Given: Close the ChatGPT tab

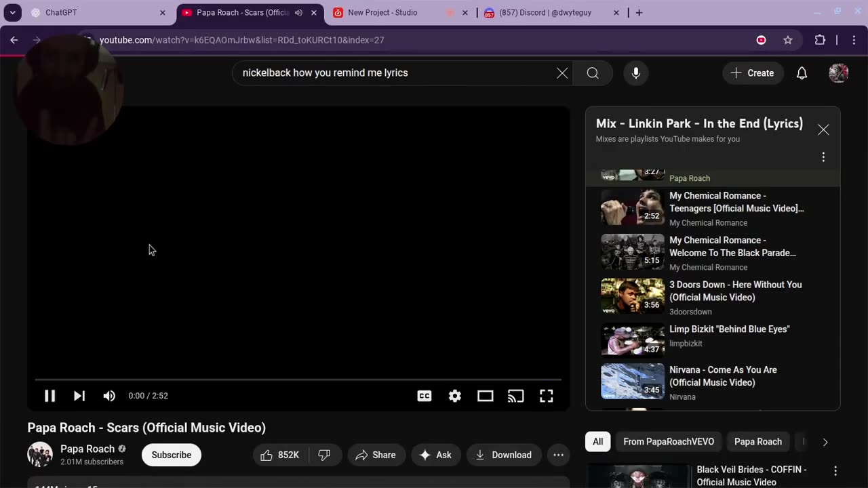Looking at the screenshot, I should (x=162, y=13).
